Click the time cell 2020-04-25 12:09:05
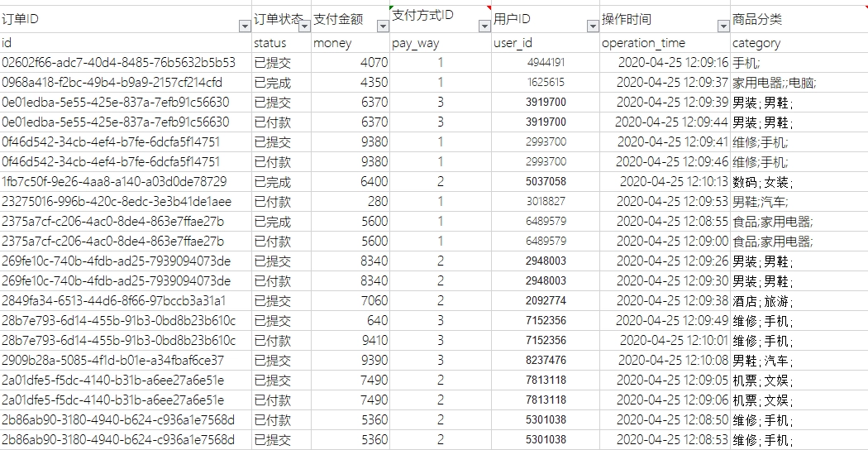The image size is (868, 450). pos(665,381)
